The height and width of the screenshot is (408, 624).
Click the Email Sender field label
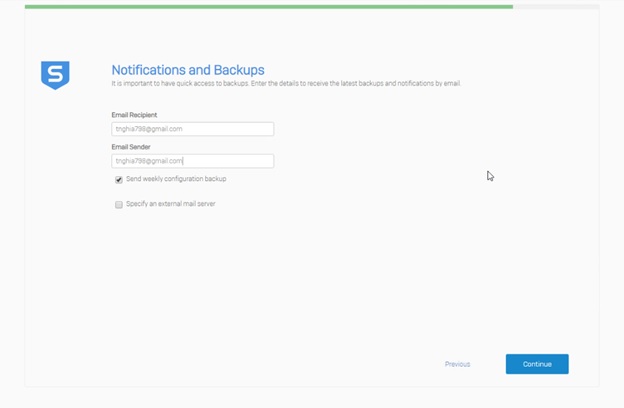[131, 147]
